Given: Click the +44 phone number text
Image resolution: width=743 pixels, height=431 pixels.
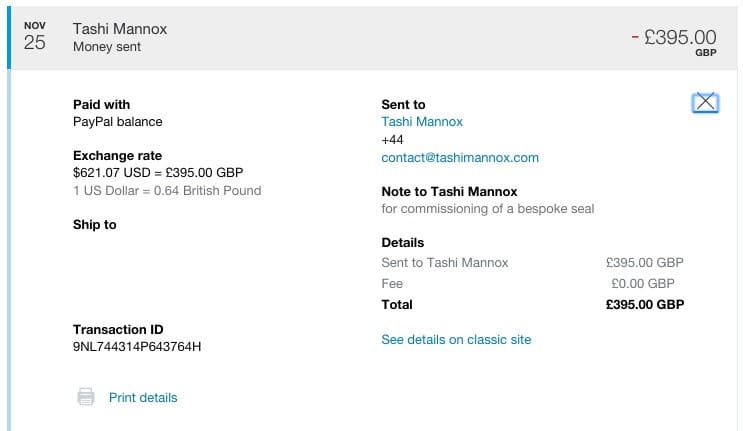Looking at the screenshot, I should [x=392, y=140].
